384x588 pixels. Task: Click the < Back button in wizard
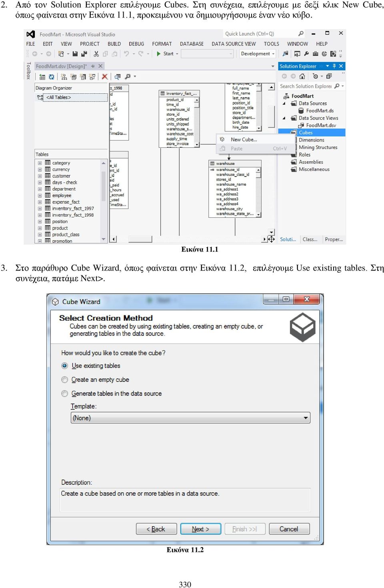coord(156,529)
